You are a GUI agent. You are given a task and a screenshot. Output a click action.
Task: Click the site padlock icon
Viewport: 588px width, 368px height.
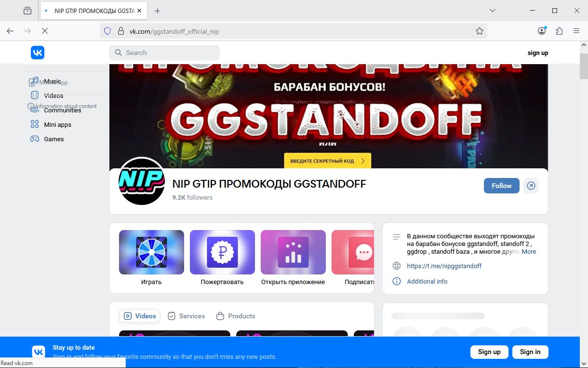[x=121, y=31]
